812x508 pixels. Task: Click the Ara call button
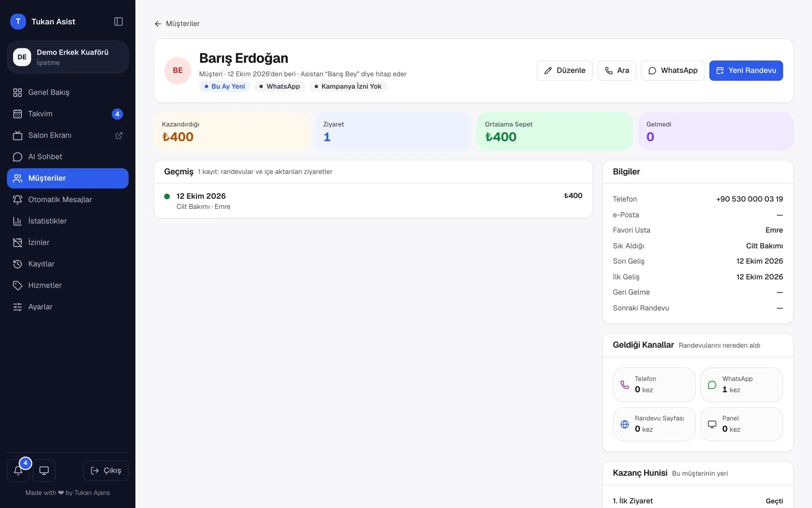[617, 71]
